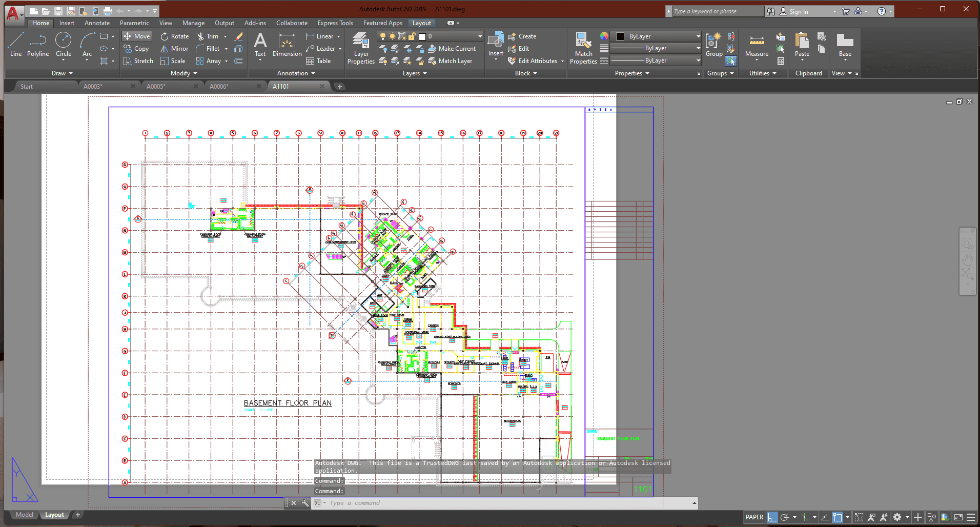
Task: Expand the Draw panel options
Action: 62,73
